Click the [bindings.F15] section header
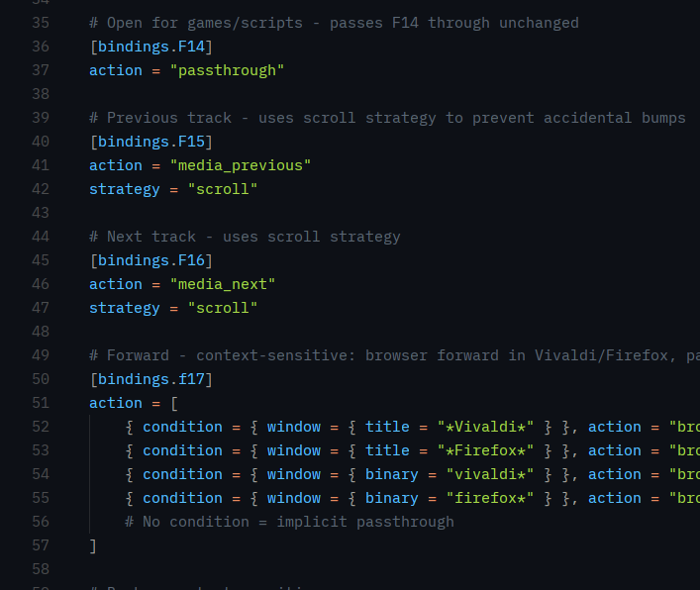700x590 pixels. click(x=150, y=142)
